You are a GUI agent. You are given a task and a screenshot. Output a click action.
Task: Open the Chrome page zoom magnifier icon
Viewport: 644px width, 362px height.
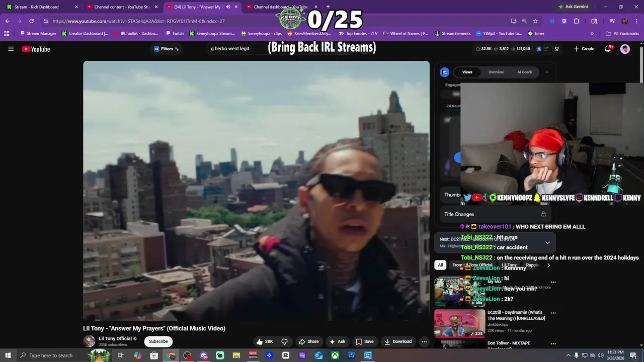click(524, 21)
